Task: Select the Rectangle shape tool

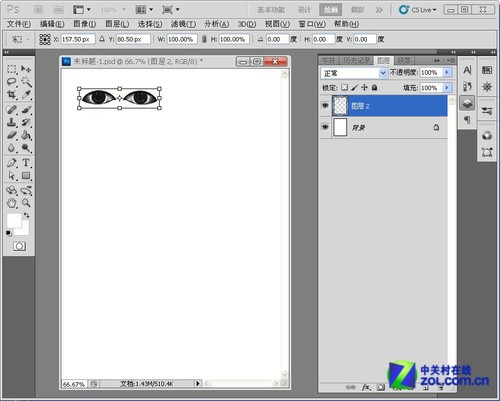Action: [x=26, y=175]
